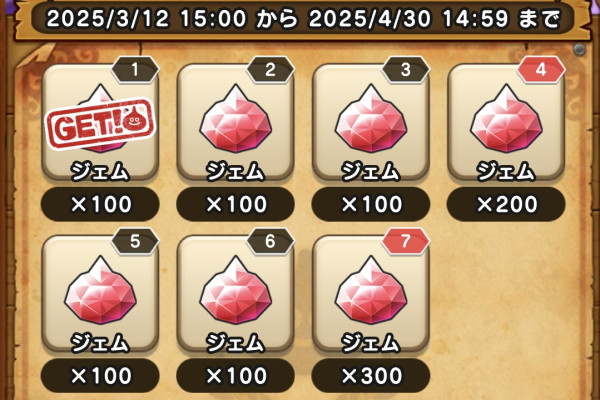The height and width of the screenshot is (400, 600).
Task: Tap the number 5 day badge
Action: tap(135, 242)
